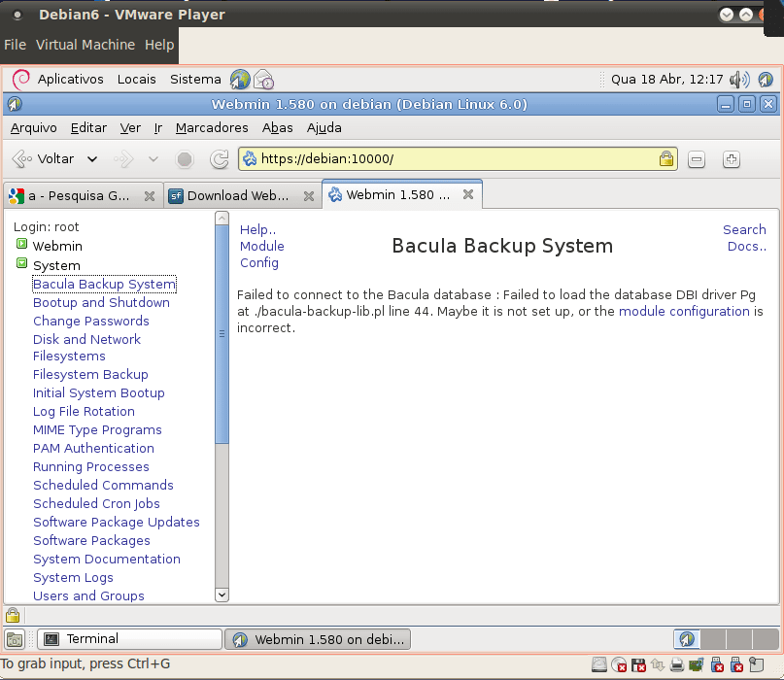Click the padlock icon in address bar
This screenshot has width=784, height=680.
tap(666, 158)
